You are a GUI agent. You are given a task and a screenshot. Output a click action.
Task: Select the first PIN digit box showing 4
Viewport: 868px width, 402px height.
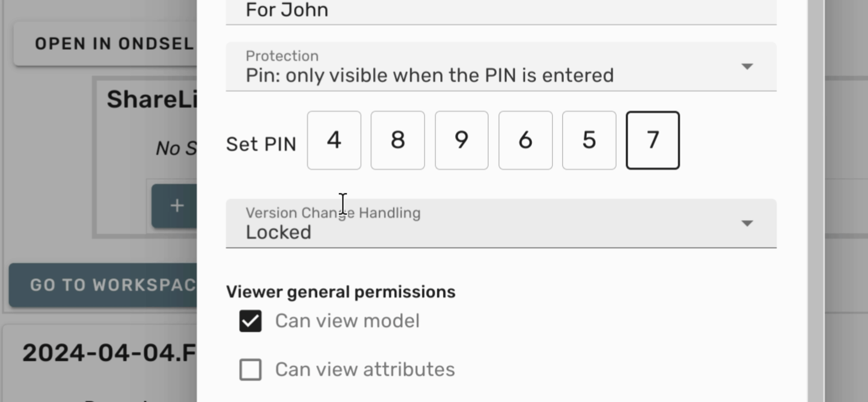(x=334, y=140)
